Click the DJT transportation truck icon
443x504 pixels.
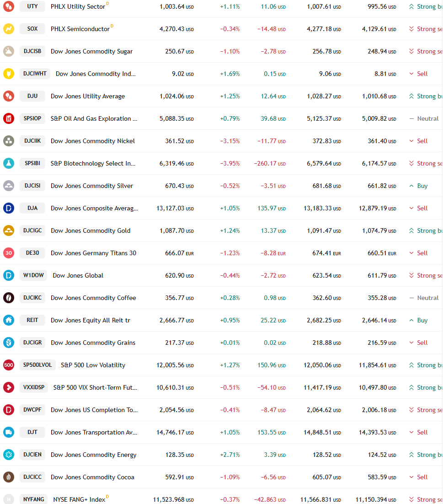coord(9,432)
